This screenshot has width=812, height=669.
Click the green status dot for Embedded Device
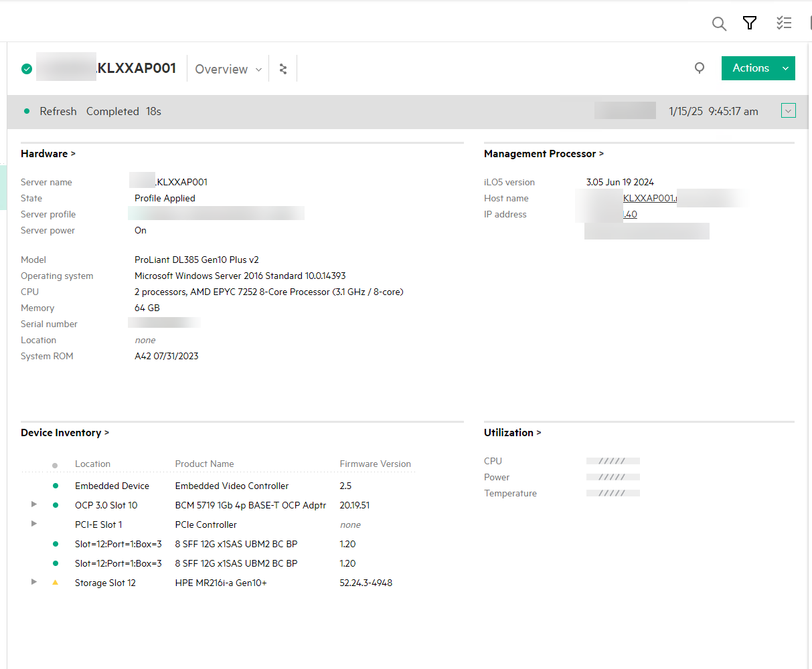(55, 485)
